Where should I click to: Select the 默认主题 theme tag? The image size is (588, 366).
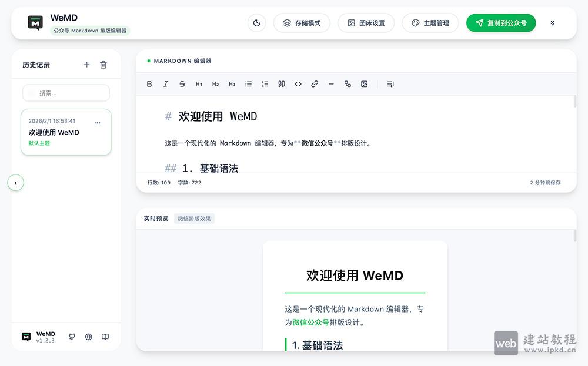click(x=39, y=143)
